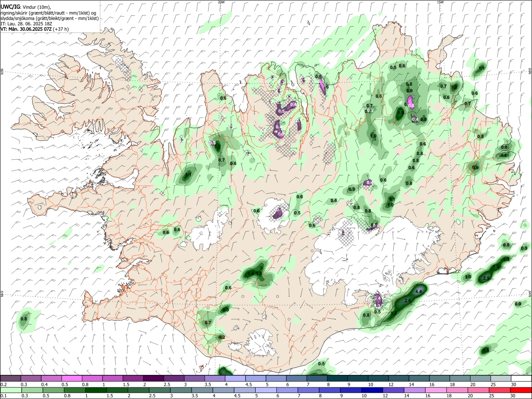The image size is (532, 399).
Task: Click the '0.1' label on lower legend
Action: (x=4, y=396)
